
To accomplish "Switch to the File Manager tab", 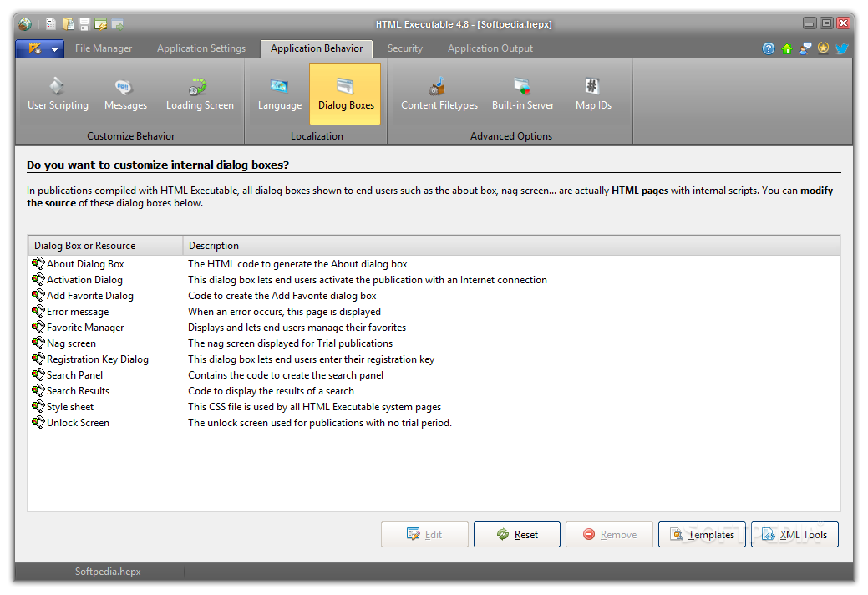I will click(x=104, y=48).
